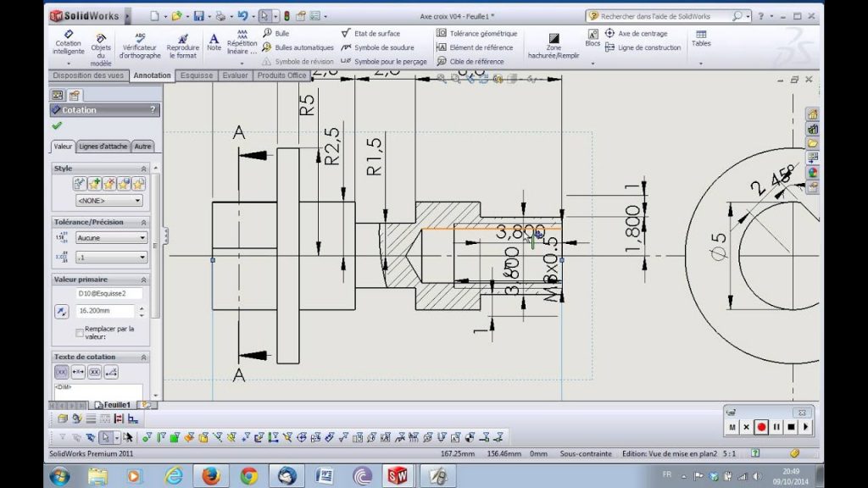The height and width of the screenshot is (488, 868).
Task: Stop the macro recording
Action: [x=791, y=427]
